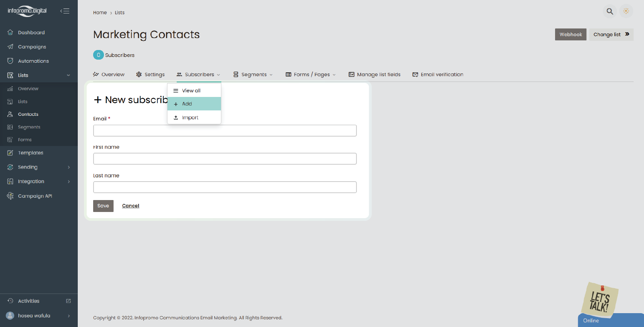Toggle light/dark theme with the sun icon
Viewport: 644px width, 327px height.
click(x=626, y=11)
